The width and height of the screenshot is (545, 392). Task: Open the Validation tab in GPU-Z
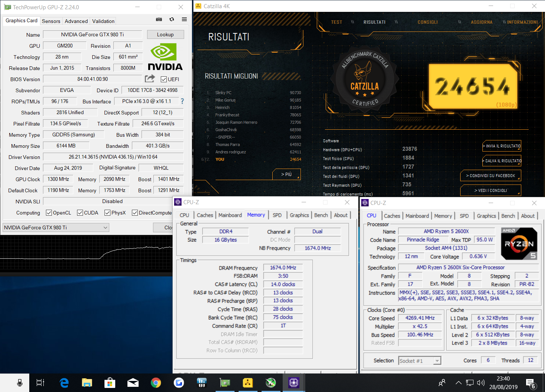tap(103, 21)
